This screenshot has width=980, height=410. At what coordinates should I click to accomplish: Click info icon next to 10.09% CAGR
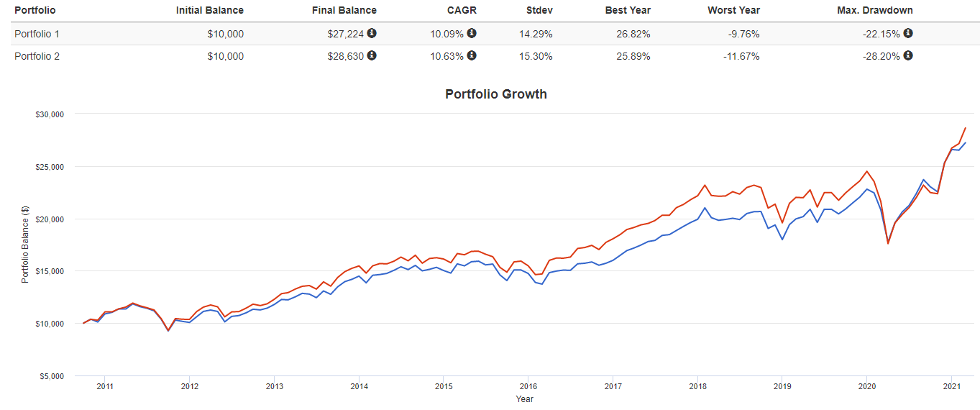click(x=472, y=33)
